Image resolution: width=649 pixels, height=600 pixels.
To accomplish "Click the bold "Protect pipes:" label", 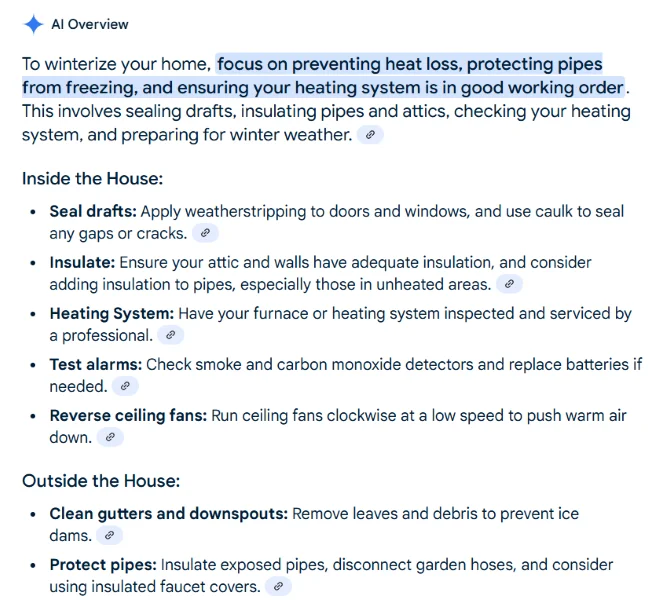I will pyautogui.click(x=103, y=565).
